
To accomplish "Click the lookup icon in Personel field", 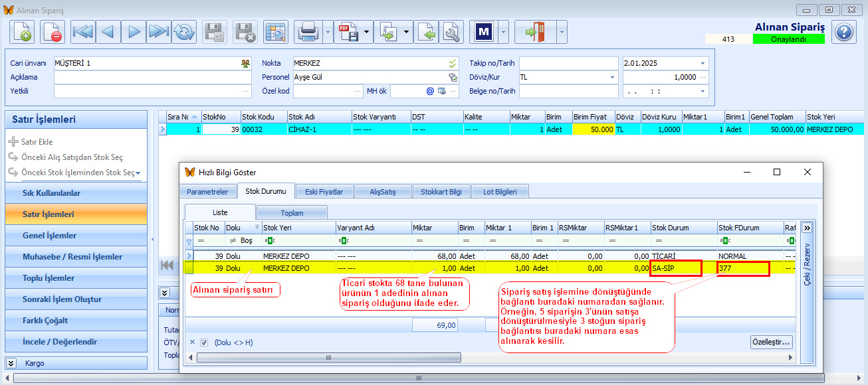I will tap(453, 77).
